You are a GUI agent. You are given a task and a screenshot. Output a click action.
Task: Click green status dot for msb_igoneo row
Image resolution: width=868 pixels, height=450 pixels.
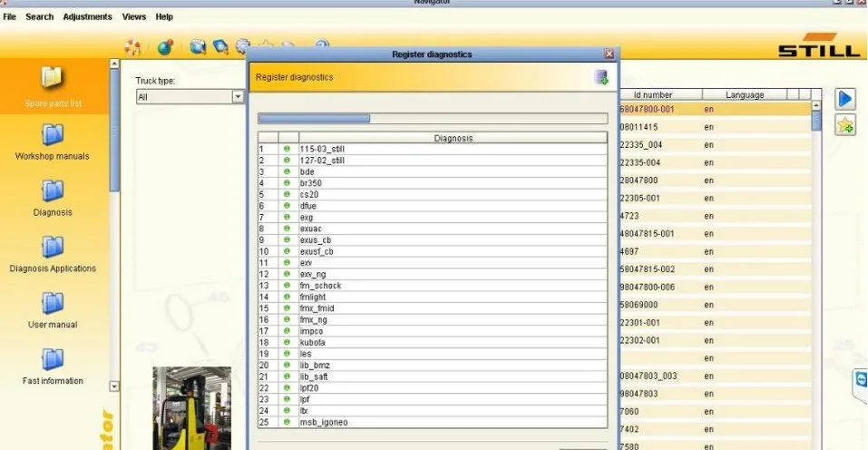coord(287,422)
